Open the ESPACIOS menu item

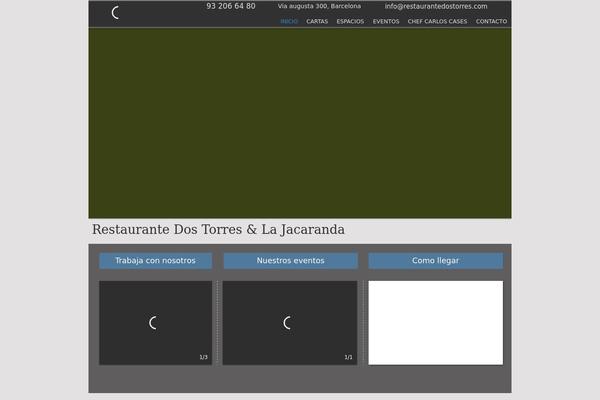[350, 21]
